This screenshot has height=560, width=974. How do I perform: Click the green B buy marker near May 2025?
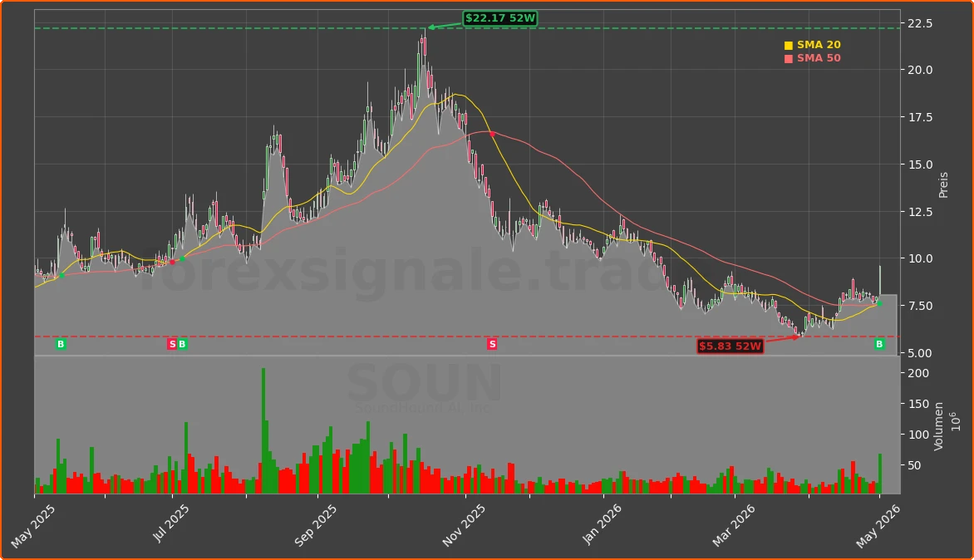coord(61,344)
